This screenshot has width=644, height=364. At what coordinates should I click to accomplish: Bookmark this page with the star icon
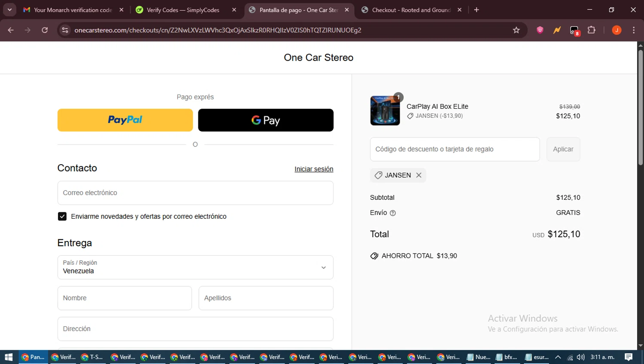516,30
